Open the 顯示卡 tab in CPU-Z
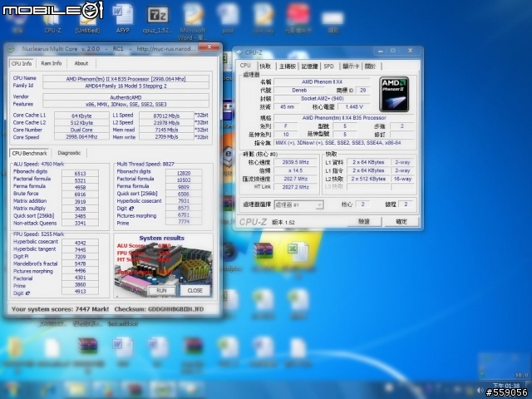Viewport: 532px width, 399px height. [x=351, y=66]
